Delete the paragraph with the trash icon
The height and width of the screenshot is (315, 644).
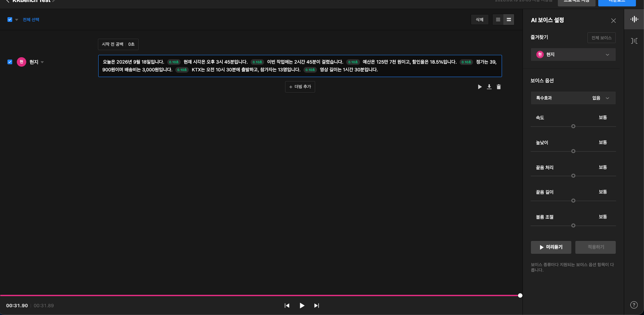point(499,87)
